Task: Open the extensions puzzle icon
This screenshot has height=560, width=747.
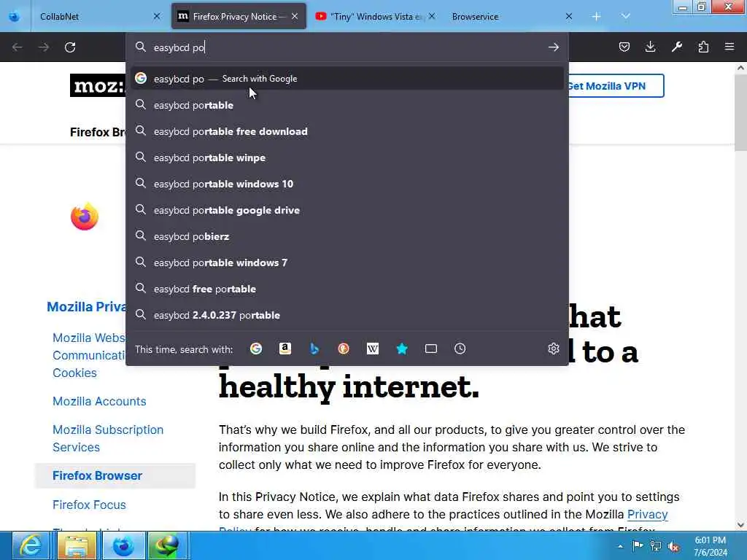Action: (x=703, y=47)
